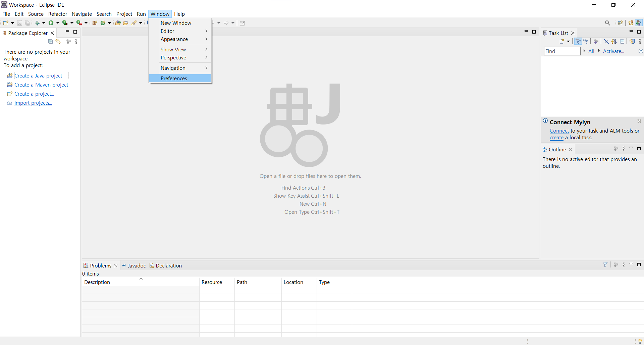
Task: Click the Create a Maven project link
Action: tap(41, 85)
